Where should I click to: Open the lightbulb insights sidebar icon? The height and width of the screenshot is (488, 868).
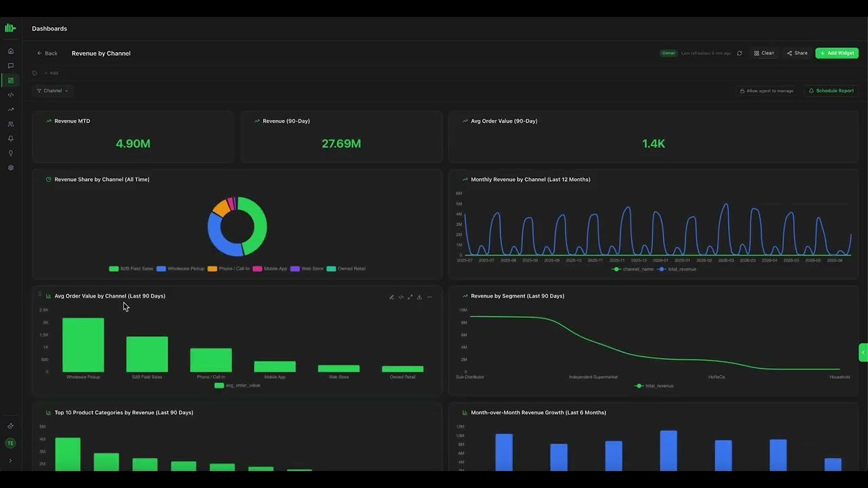tap(10, 153)
